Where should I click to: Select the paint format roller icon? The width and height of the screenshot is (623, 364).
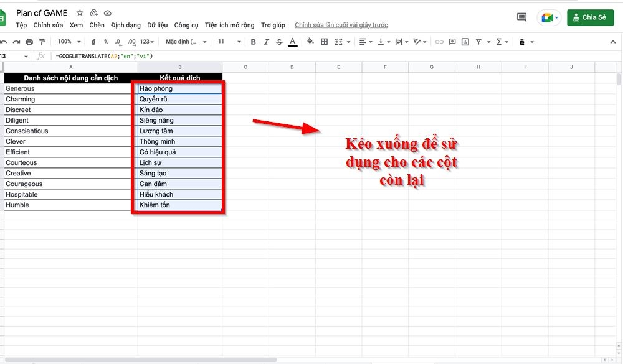(42, 42)
